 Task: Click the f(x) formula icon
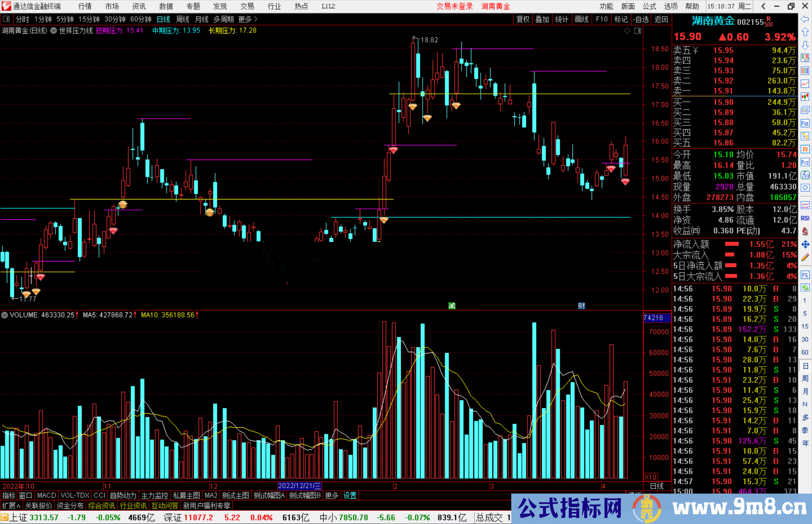coord(805,175)
